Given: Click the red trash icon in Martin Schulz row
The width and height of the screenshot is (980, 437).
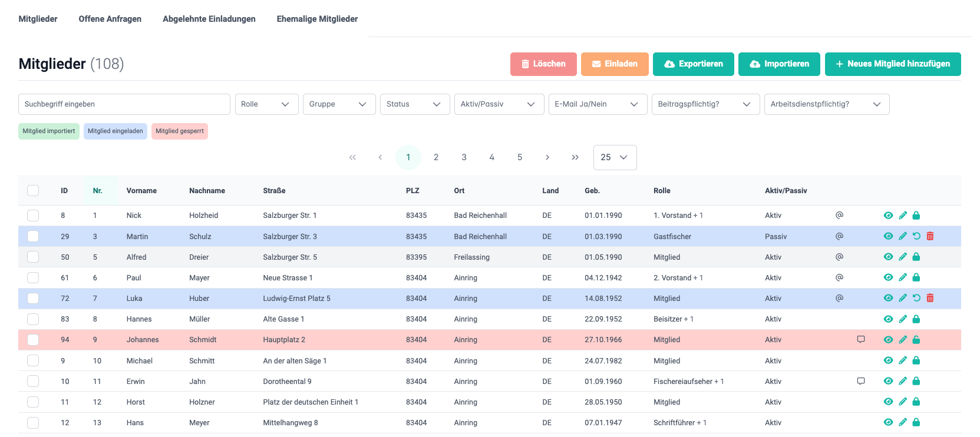Looking at the screenshot, I should pyautogui.click(x=930, y=236).
